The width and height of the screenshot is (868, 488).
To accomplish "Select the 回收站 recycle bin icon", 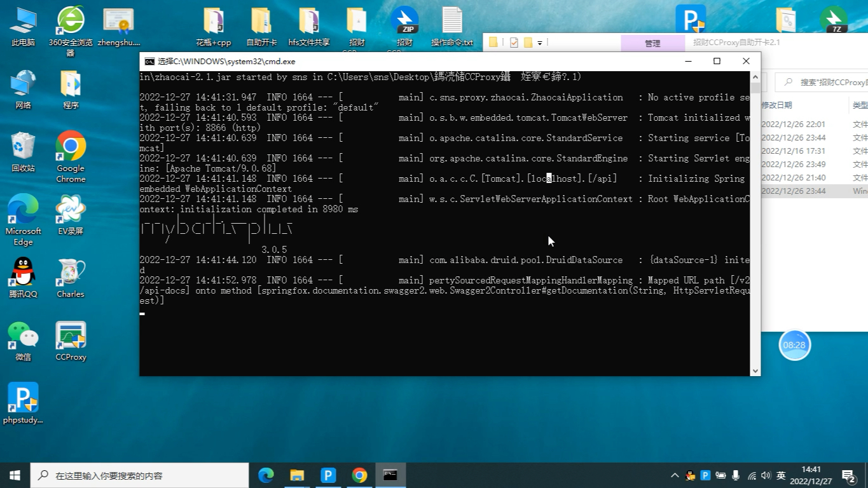I will 23,152.
